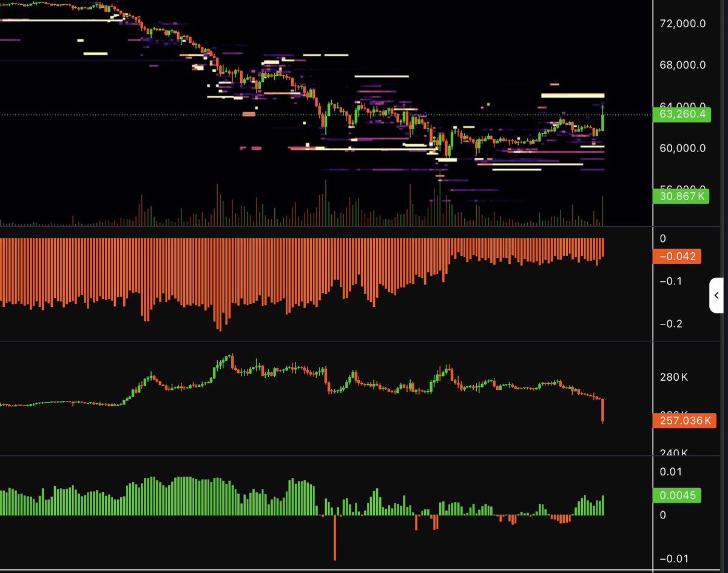Select the -0.042 indicator value label

(x=677, y=256)
